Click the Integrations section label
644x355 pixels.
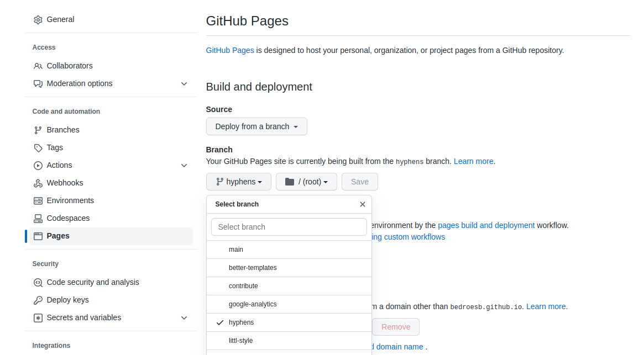(x=51, y=346)
